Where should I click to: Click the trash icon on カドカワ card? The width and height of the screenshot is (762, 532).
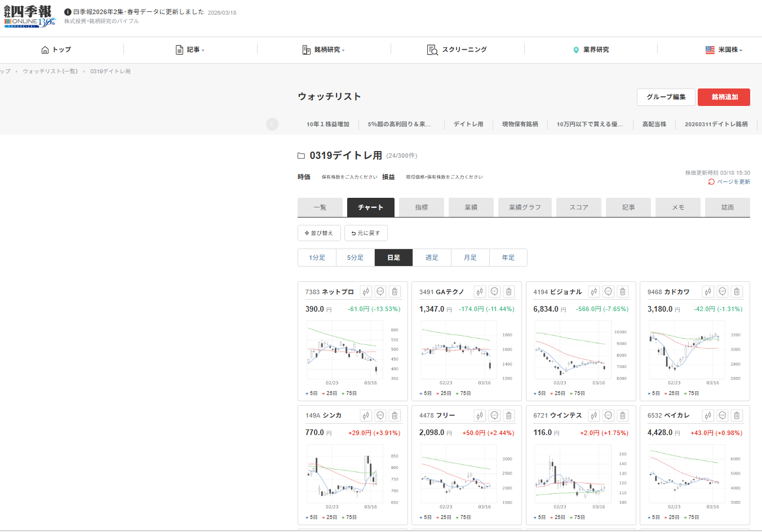click(x=737, y=291)
